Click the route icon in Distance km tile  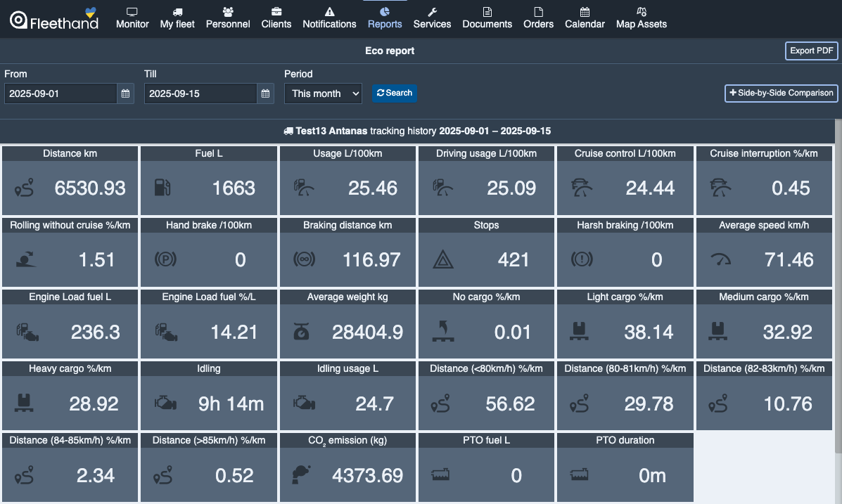[x=24, y=188]
